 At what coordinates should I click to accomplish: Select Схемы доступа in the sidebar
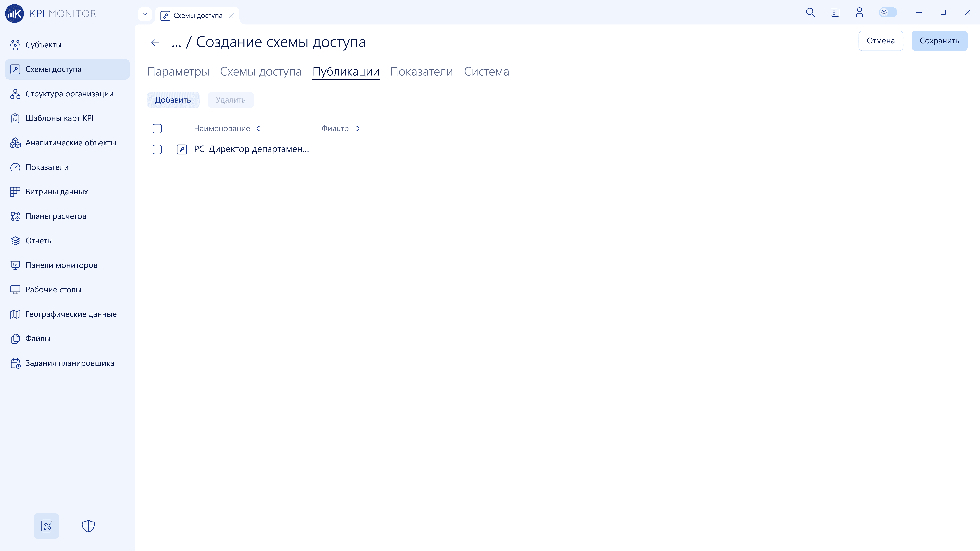pos(67,69)
